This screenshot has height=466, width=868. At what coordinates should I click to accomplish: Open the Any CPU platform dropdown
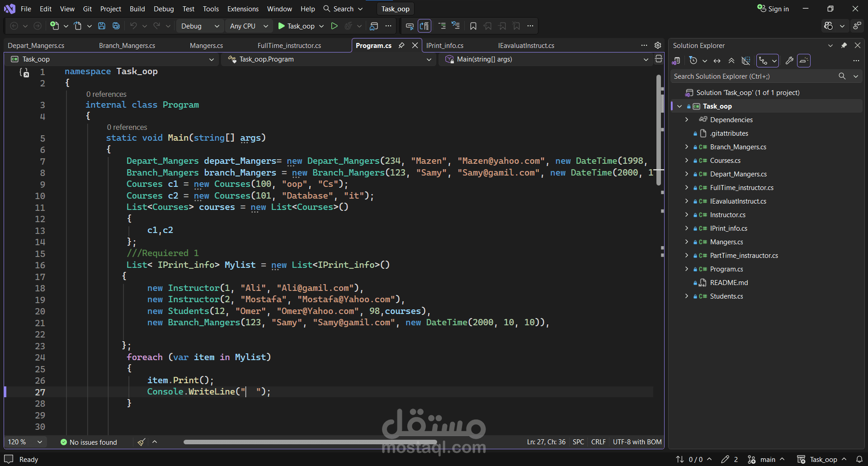point(249,26)
